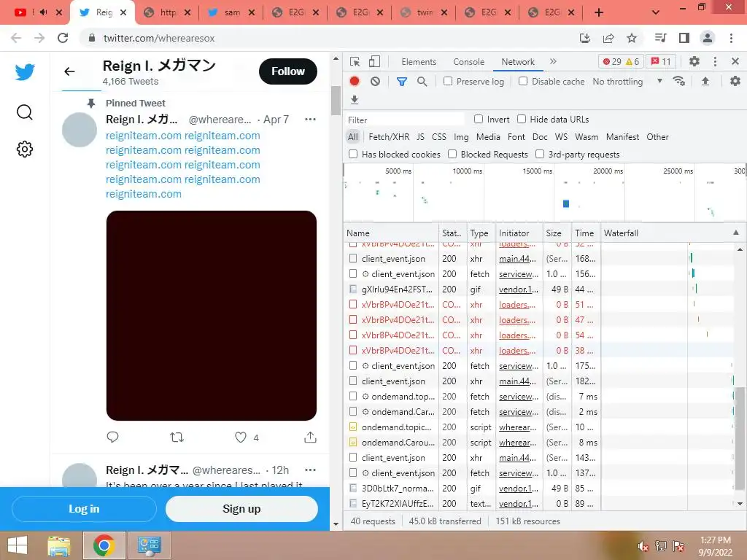
Task: Click the Twitter bird logo
Action: [x=25, y=72]
